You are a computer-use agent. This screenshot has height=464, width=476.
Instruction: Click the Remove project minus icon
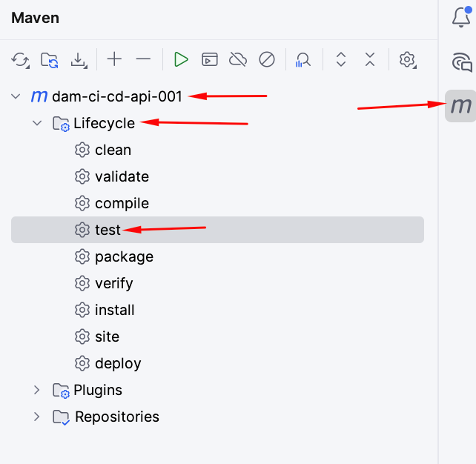click(x=143, y=59)
